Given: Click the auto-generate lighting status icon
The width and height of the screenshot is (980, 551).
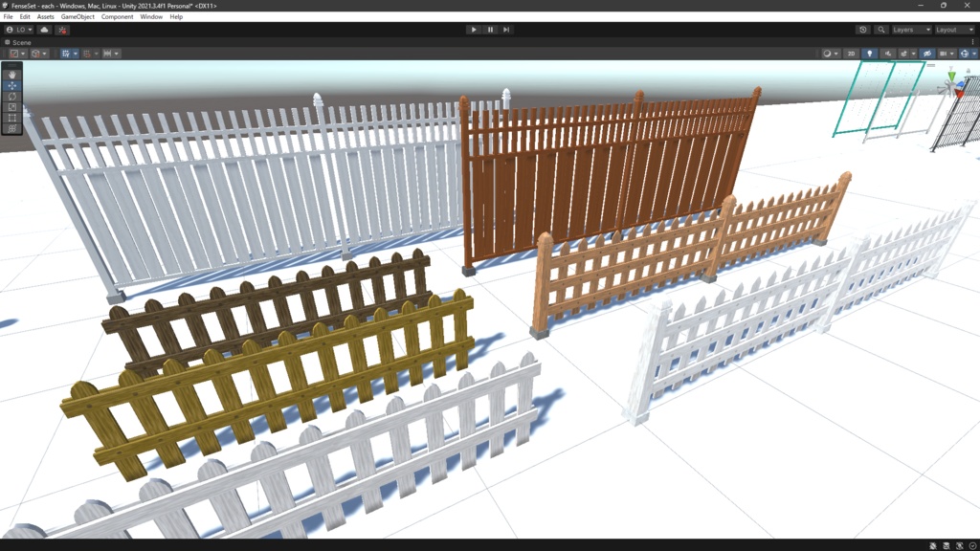Looking at the screenshot, I should point(959,545).
